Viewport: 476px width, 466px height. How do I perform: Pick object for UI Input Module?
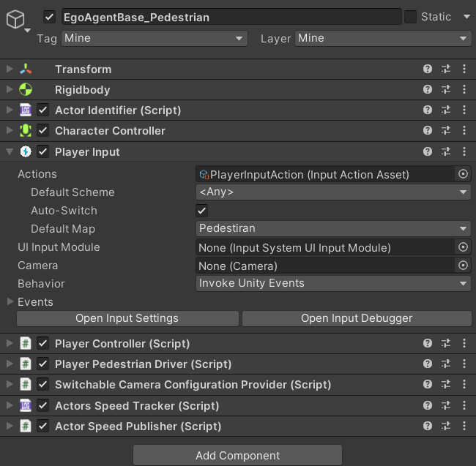(463, 247)
